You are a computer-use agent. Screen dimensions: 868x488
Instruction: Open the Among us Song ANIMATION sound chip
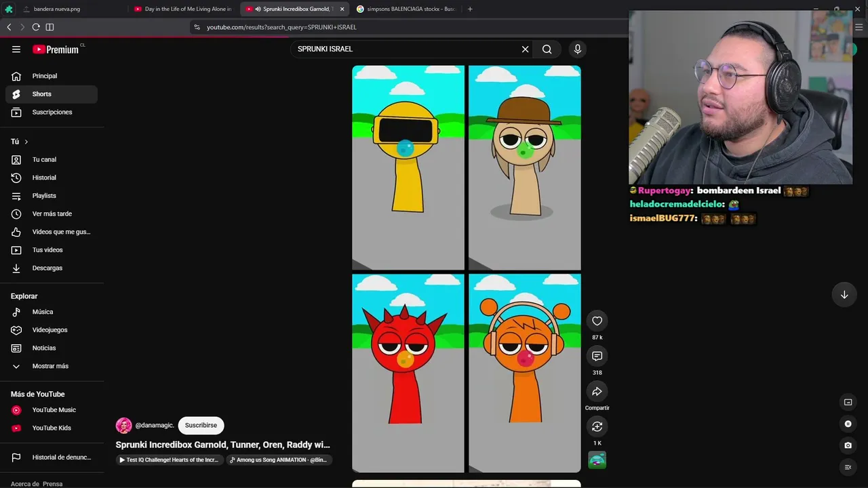click(x=279, y=460)
